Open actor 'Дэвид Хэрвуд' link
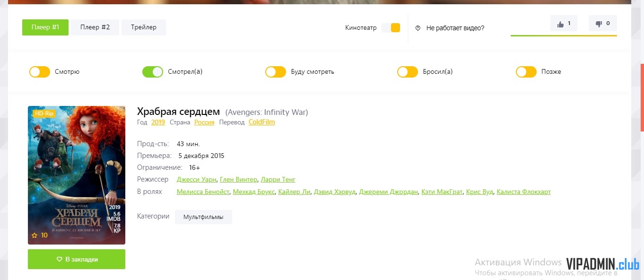 point(335,192)
